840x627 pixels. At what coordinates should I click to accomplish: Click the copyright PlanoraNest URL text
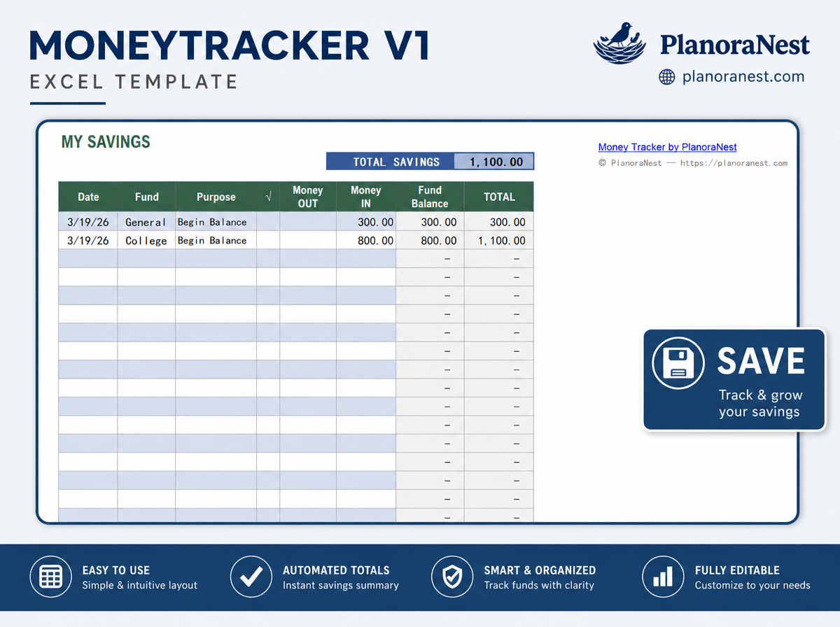(693, 163)
